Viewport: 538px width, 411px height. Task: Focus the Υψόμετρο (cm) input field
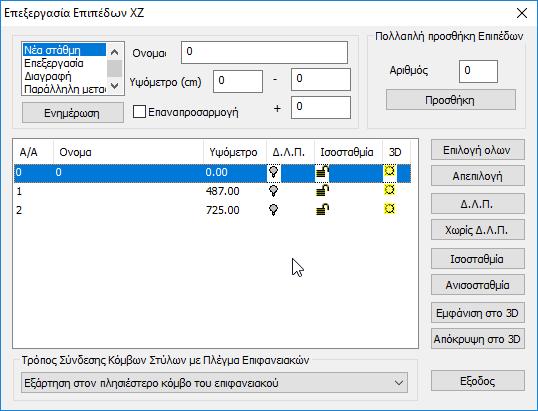coord(238,81)
